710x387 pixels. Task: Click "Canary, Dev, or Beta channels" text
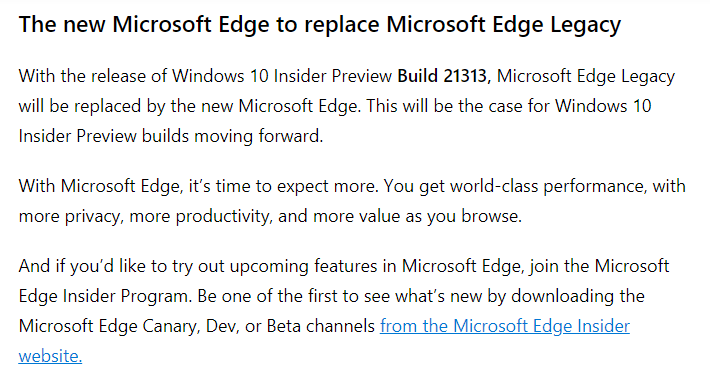point(259,326)
